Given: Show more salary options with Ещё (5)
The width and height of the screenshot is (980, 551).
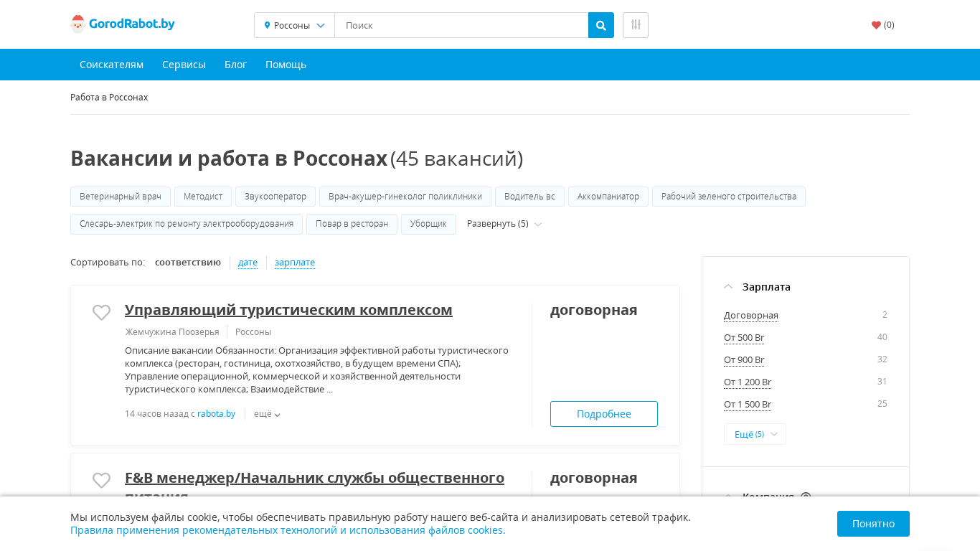Looking at the screenshot, I should pyautogui.click(x=755, y=434).
